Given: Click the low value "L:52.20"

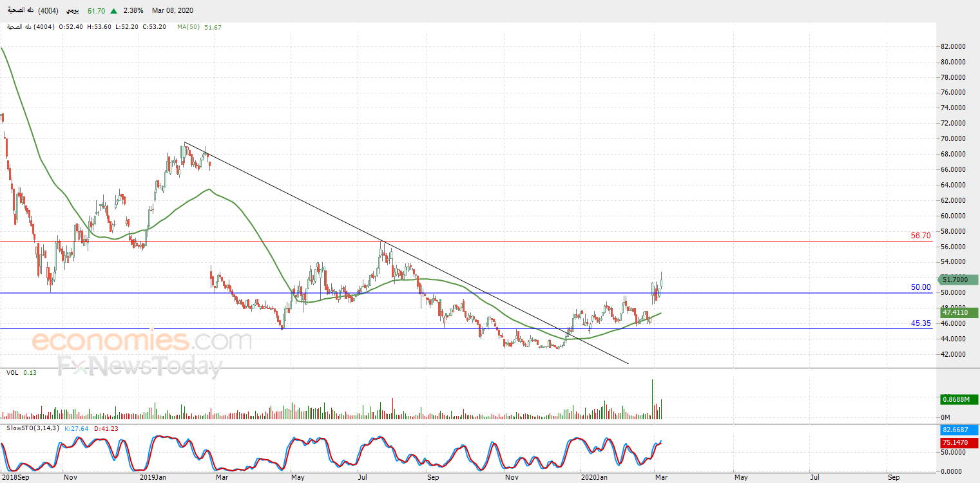Looking at the screenshot, I should pos(126,26).
